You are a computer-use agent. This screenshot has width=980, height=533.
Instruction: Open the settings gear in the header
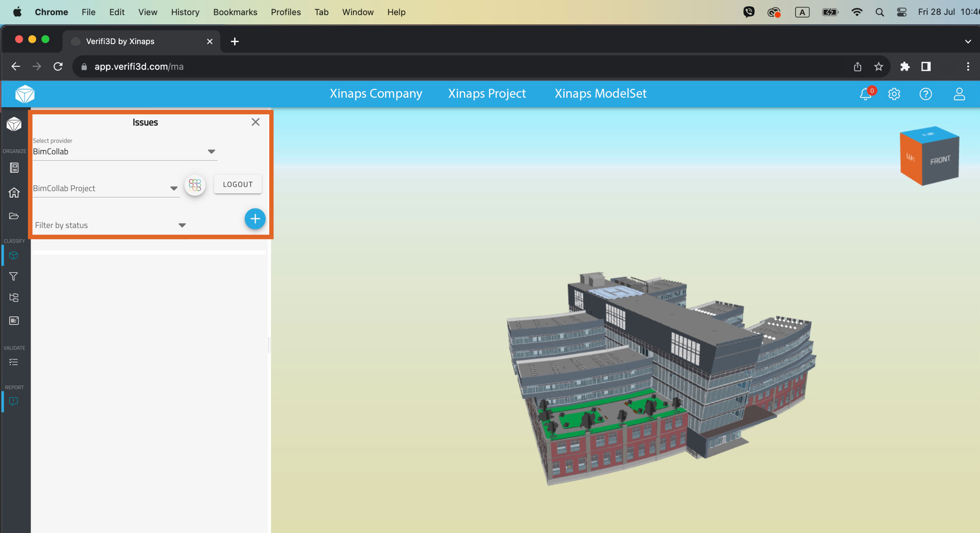(x=894, y=94)
